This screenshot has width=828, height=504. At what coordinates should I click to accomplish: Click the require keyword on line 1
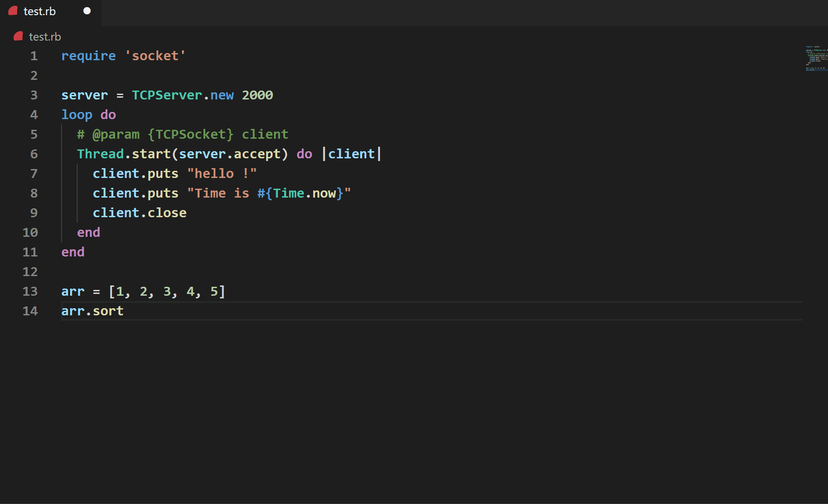click(88, 56)
